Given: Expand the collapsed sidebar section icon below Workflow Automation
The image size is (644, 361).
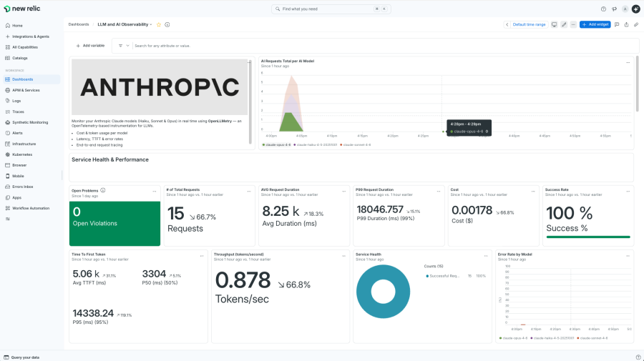Looking at the screenshot, I should point(7,219).
